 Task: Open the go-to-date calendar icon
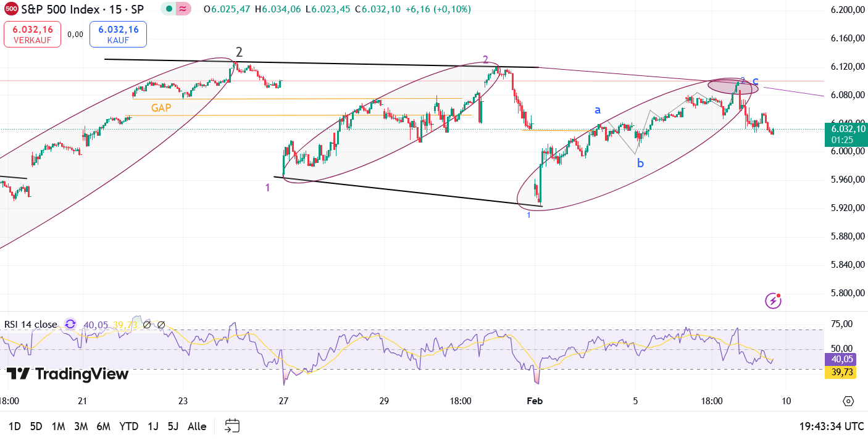coord(232,426)
